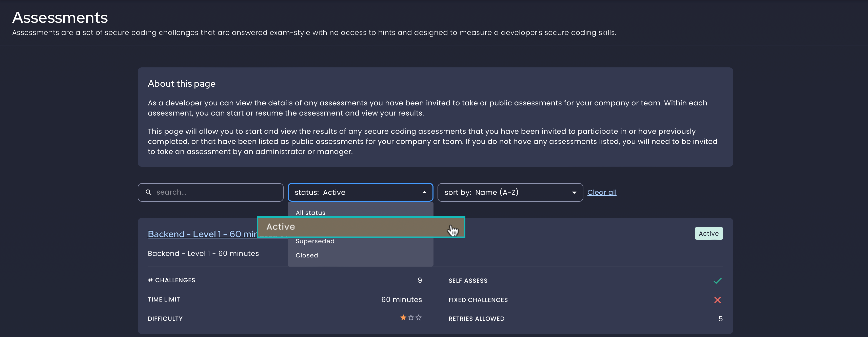The height and width of the screenshot is (337, 868).
Task: Open the Backend - Level 1 assessment
Action: [202, 234]
